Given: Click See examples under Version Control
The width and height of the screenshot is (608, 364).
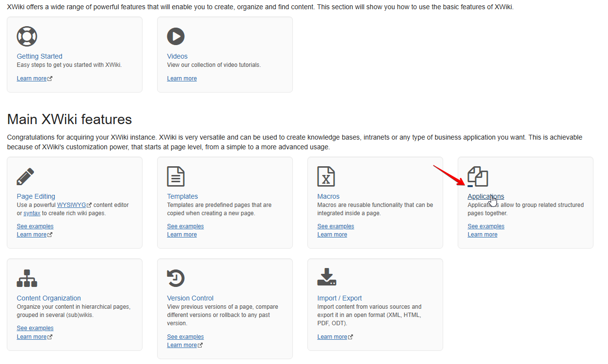Looking at the screenshot, I should 186,337.
